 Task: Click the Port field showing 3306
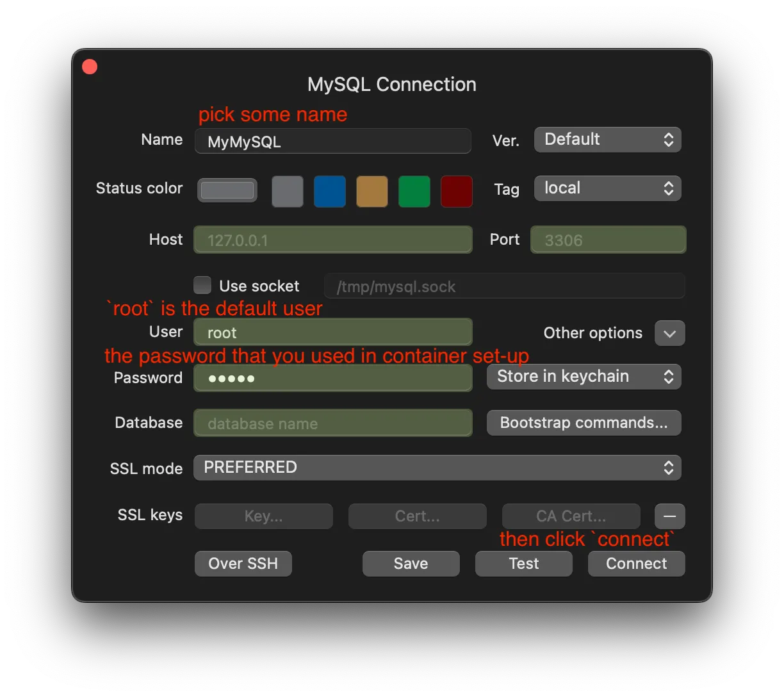(x=608, y=240)
